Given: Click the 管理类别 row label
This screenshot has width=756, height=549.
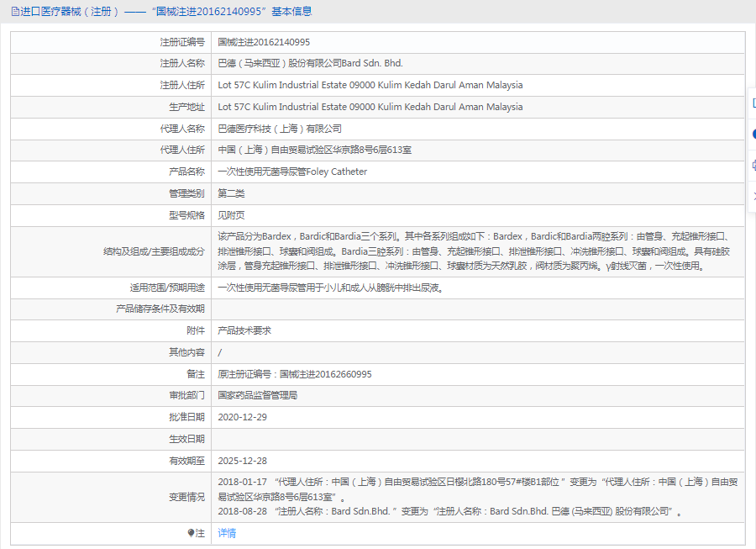Looking at the screenshot, I should [186, 193].
